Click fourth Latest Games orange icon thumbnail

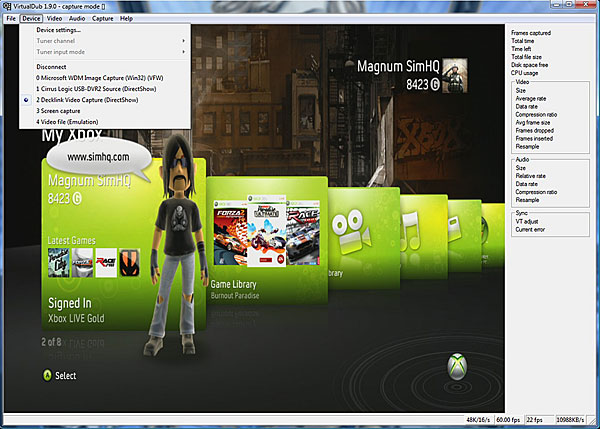point(129,263)
